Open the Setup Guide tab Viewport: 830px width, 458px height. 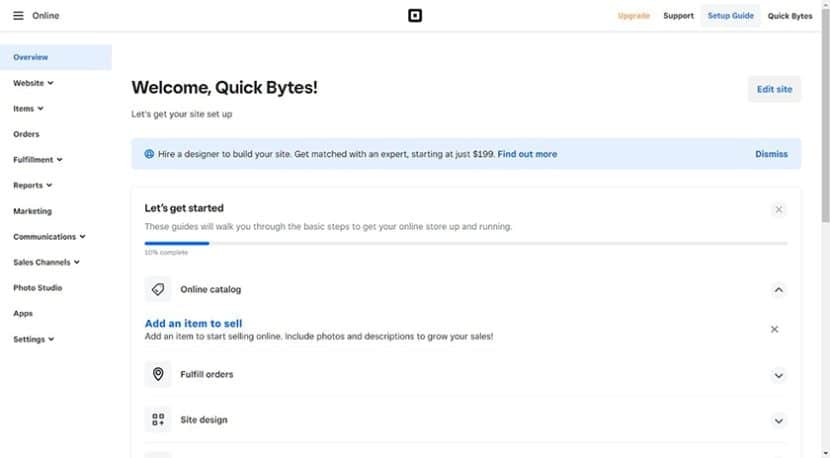coord(730,16)
